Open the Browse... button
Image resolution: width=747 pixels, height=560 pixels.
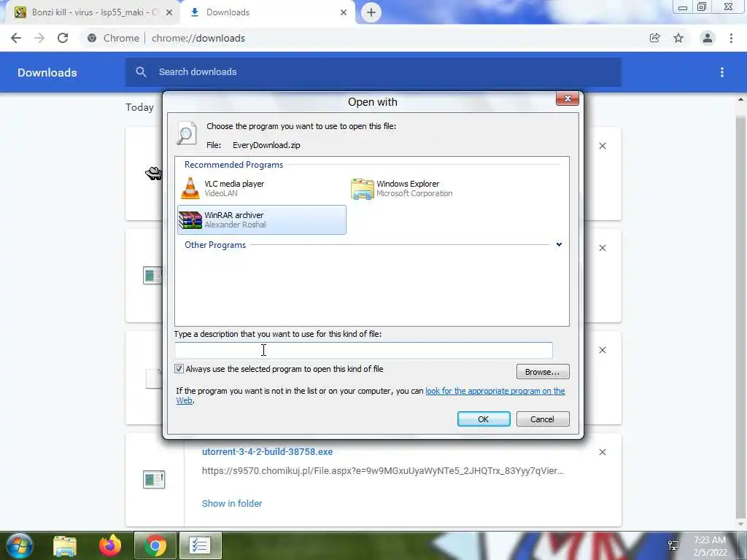click(543, 371)
